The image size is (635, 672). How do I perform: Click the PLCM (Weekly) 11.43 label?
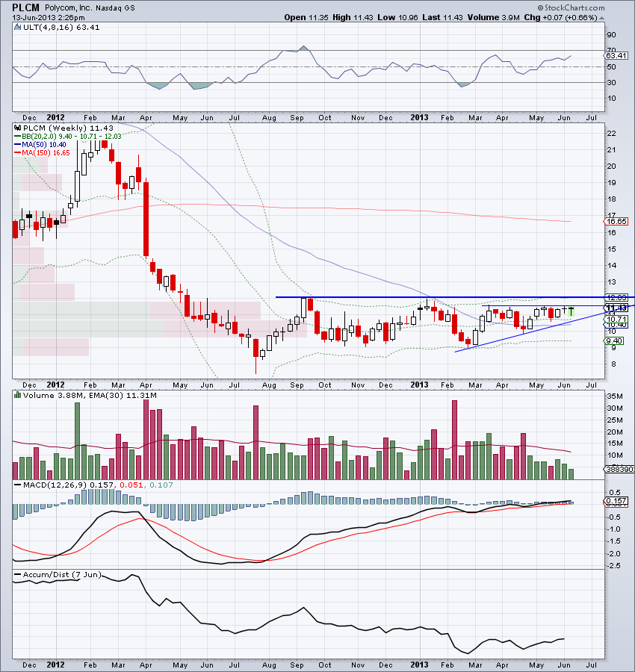click(x=68, y=128)
